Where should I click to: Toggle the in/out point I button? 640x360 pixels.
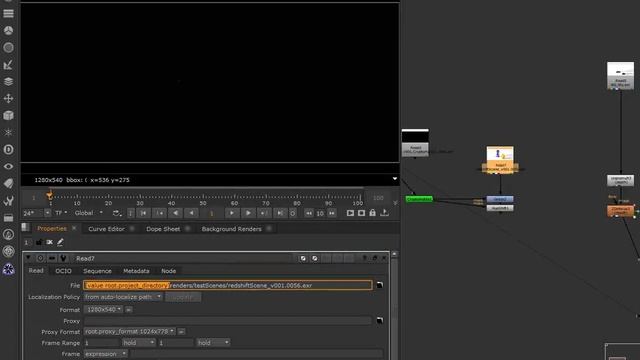click(x=131, y=213)
